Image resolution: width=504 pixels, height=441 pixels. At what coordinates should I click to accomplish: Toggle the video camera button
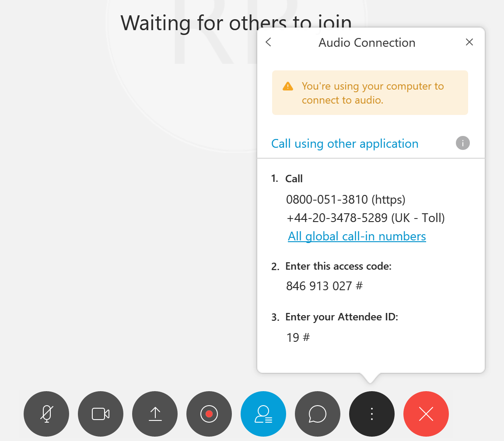coord(101,414)
